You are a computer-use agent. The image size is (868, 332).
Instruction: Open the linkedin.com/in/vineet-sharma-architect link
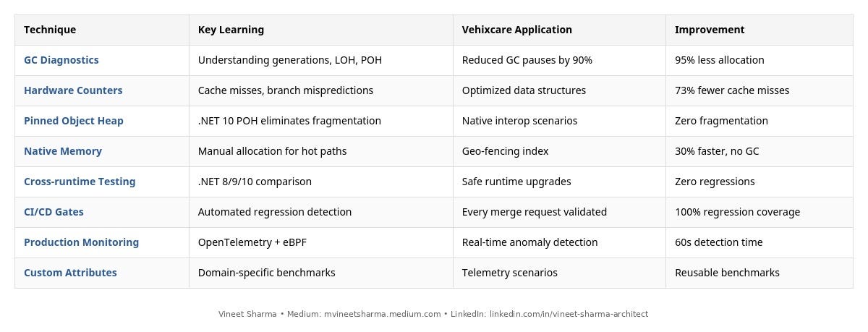pos(569,314)
